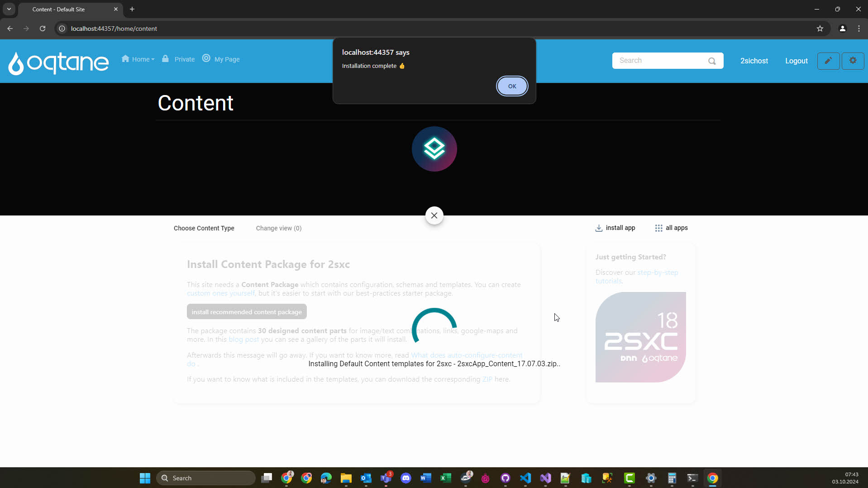The image size is (868, 488).
Task: Open the Private page menu item
Action: click(x=179, y=59)
